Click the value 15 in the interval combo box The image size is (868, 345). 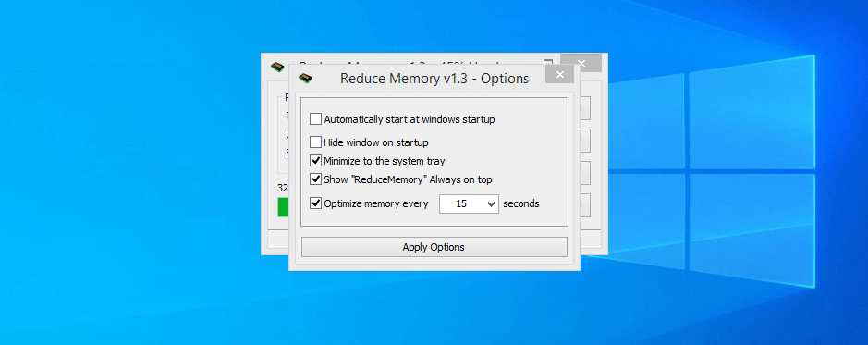coord(461,203)
